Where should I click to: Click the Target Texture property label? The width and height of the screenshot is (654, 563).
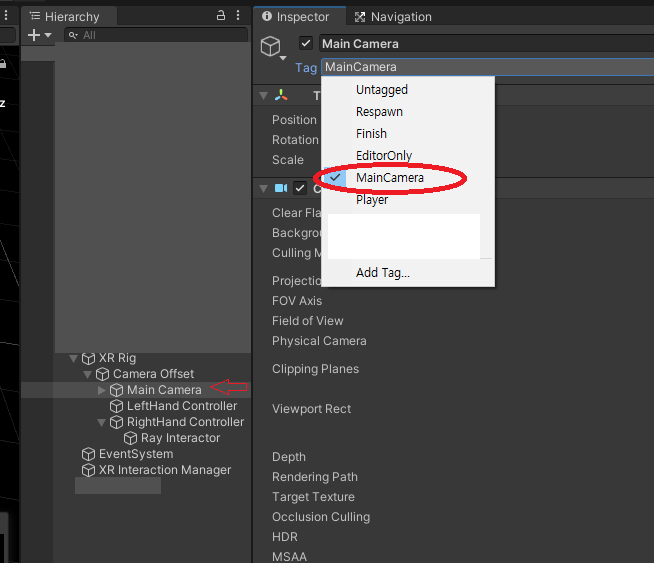(x=313, y=497)
